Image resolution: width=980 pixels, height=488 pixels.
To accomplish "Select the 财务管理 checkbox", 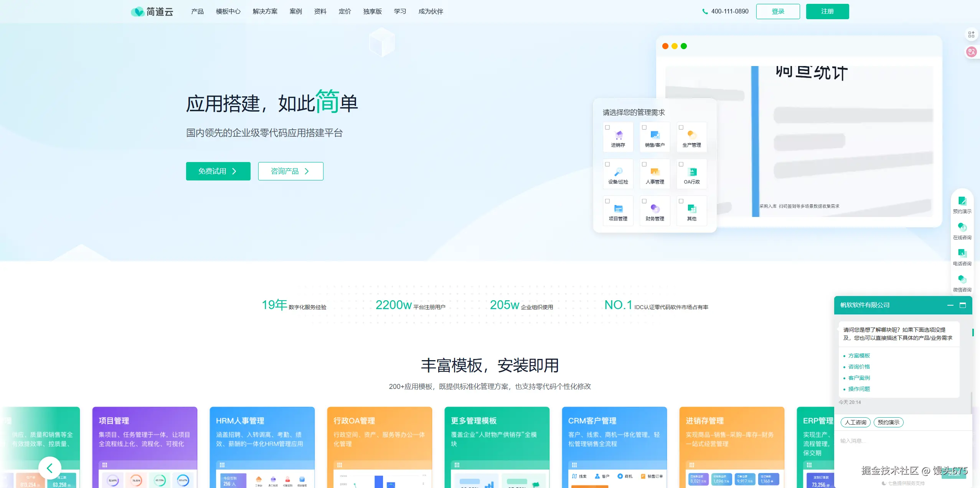I will click(644, 201).
